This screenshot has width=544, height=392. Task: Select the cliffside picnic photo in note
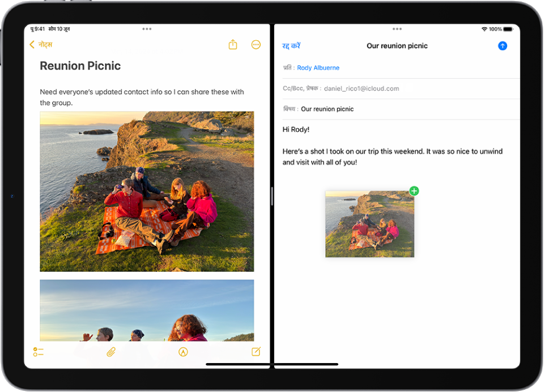147,191
